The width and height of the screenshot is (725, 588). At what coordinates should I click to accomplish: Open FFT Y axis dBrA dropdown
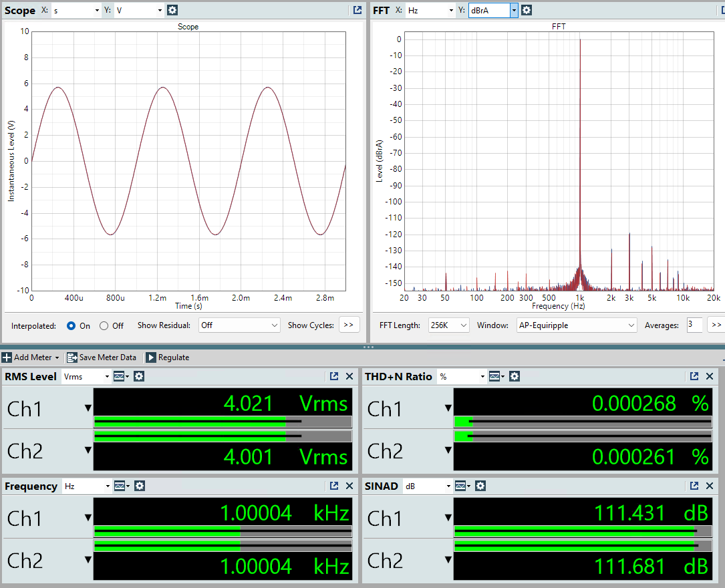pyautogui.click(x=514, y=10)
